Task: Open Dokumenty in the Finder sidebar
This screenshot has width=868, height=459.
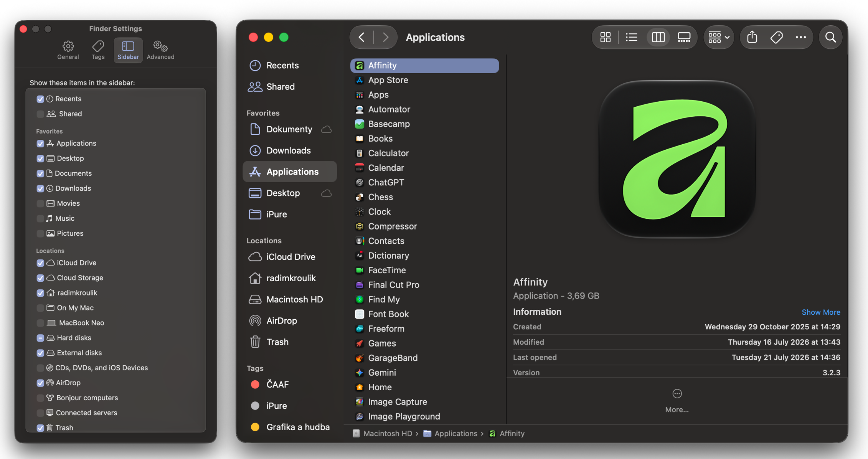Action: (290, 129)
